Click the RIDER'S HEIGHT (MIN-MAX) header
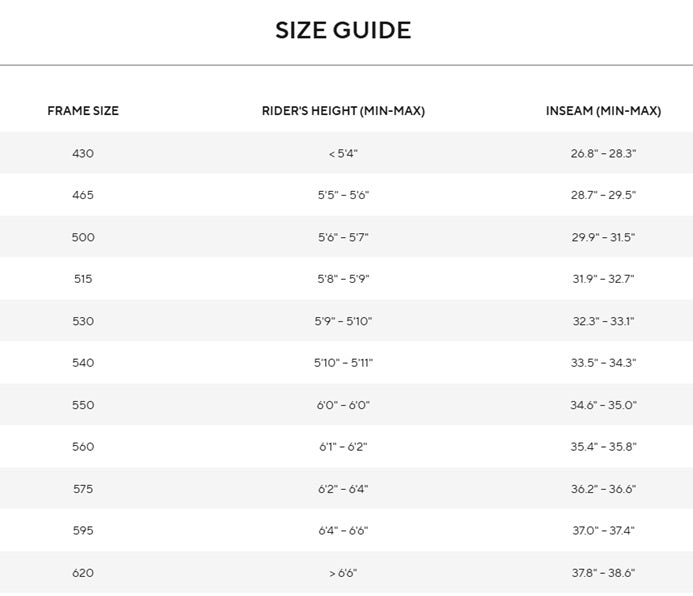 pos(343,110)
